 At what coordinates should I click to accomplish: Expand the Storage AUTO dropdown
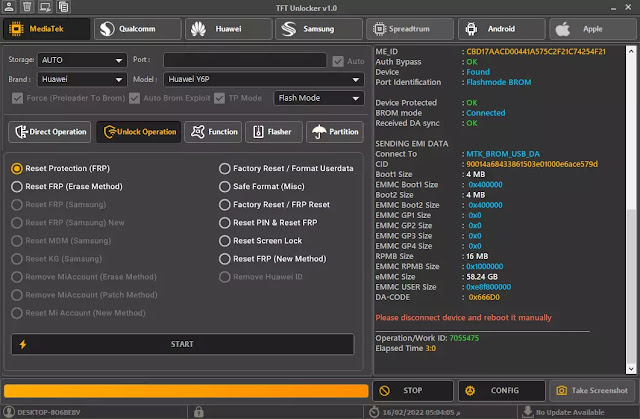tap(82, 60)
